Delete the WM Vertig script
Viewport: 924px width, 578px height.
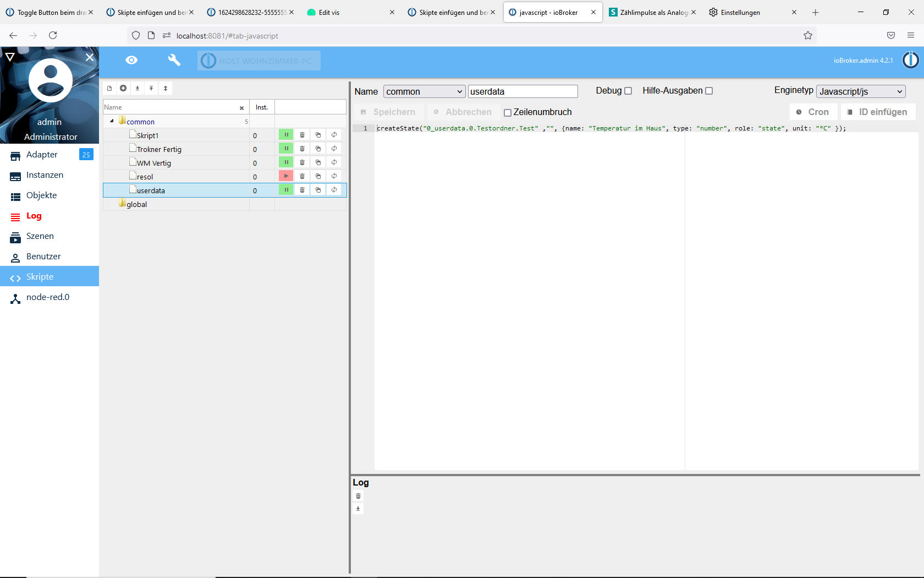tap(302, 162)
